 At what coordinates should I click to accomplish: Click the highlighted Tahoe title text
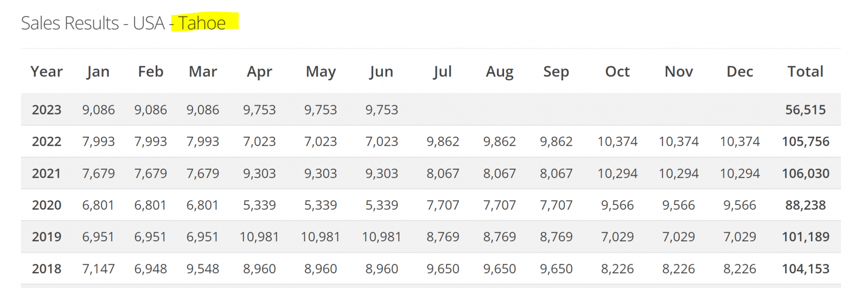click(202, 23)
